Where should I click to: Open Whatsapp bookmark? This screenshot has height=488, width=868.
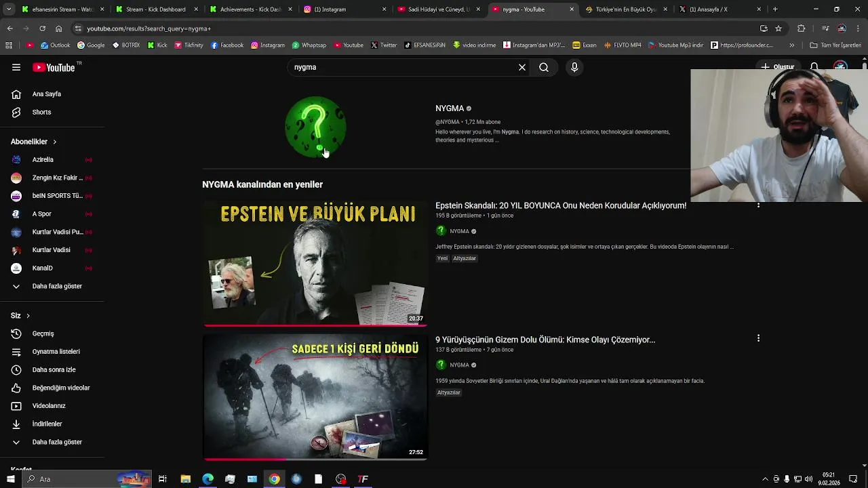point(309,45)
